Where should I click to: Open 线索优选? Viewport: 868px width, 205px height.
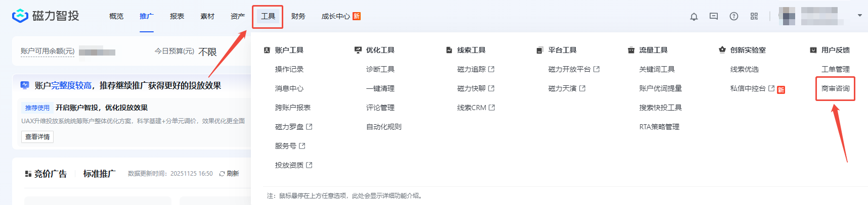pos(745,69)
